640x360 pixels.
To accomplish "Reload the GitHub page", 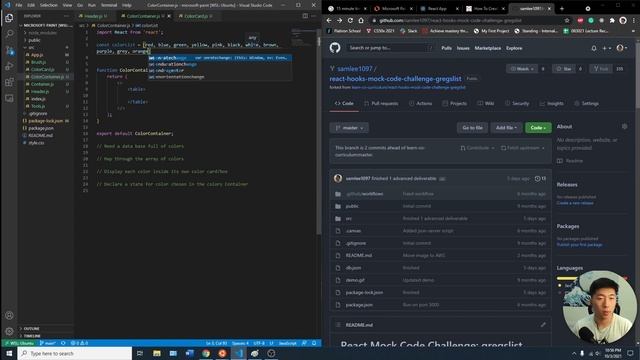I will pyautogui.click(x=350, y=20).
